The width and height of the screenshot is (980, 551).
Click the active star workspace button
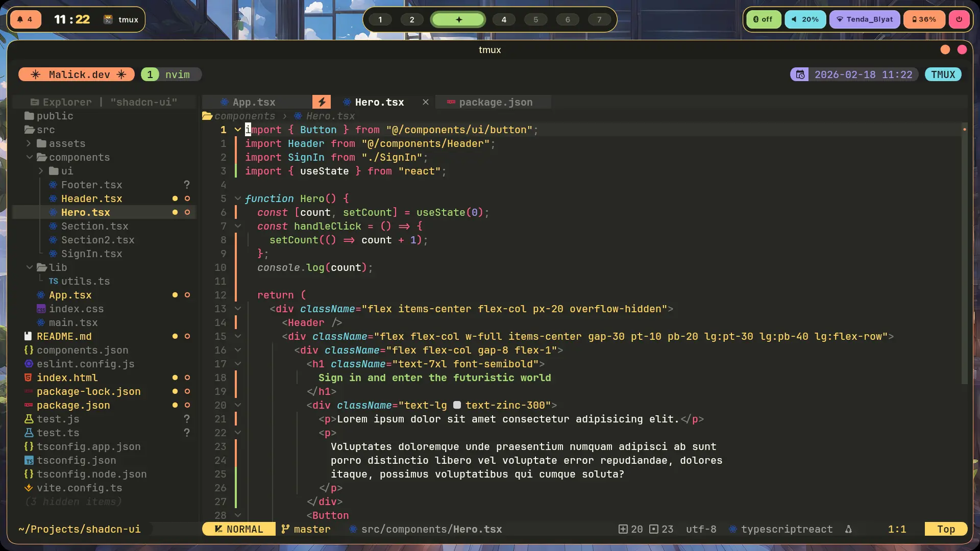[x=458, y=19]
